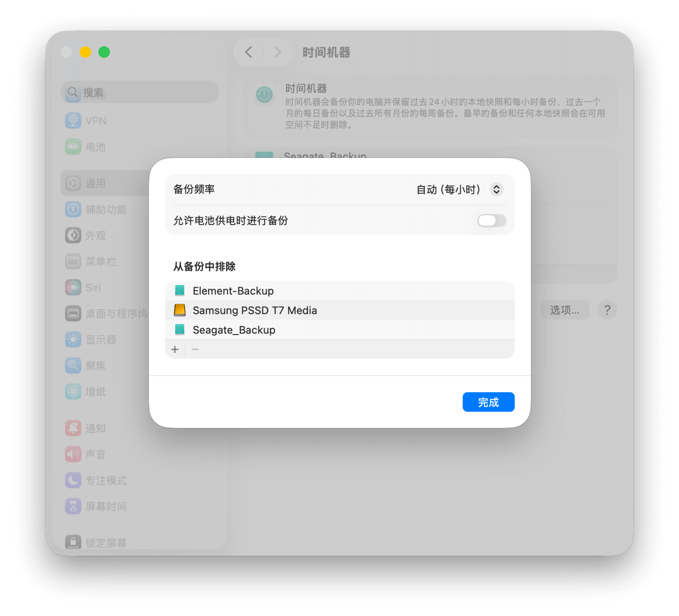679x616 pixels.
Task: Go forward with the right chevron
Action: 278,52
